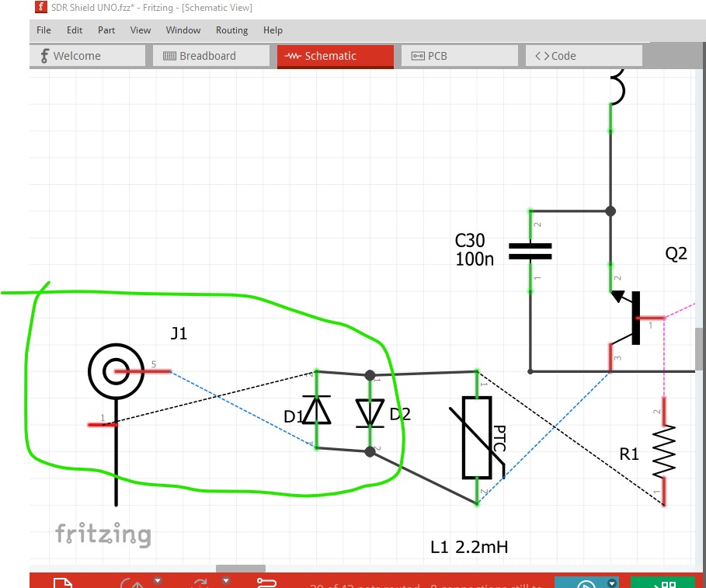
Task: Switch to the Breadboard tab
Action: 211,56
